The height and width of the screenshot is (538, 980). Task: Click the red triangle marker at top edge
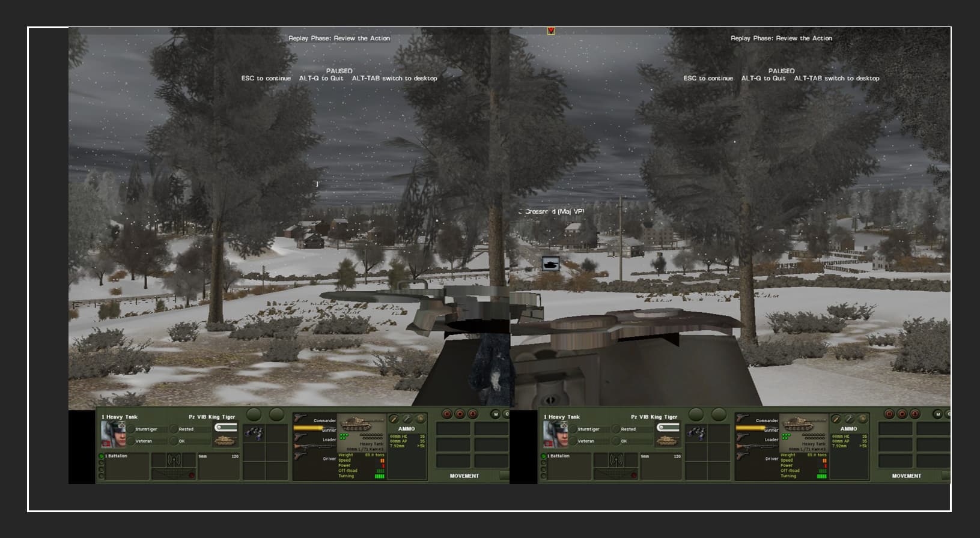551,31
